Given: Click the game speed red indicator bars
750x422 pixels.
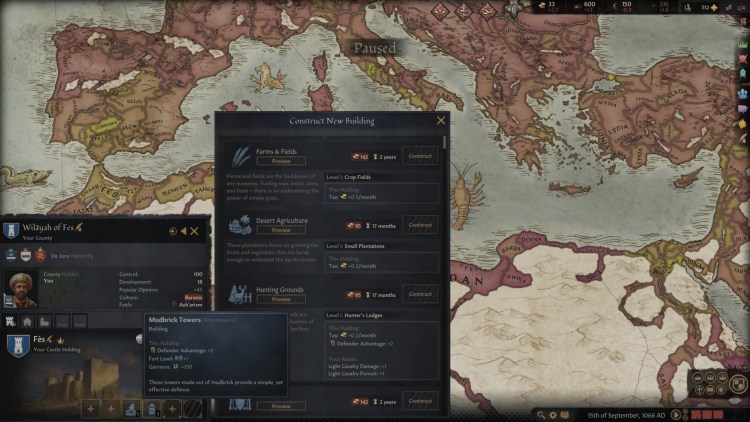Looking at the screenshot, I should coord(707,415).
